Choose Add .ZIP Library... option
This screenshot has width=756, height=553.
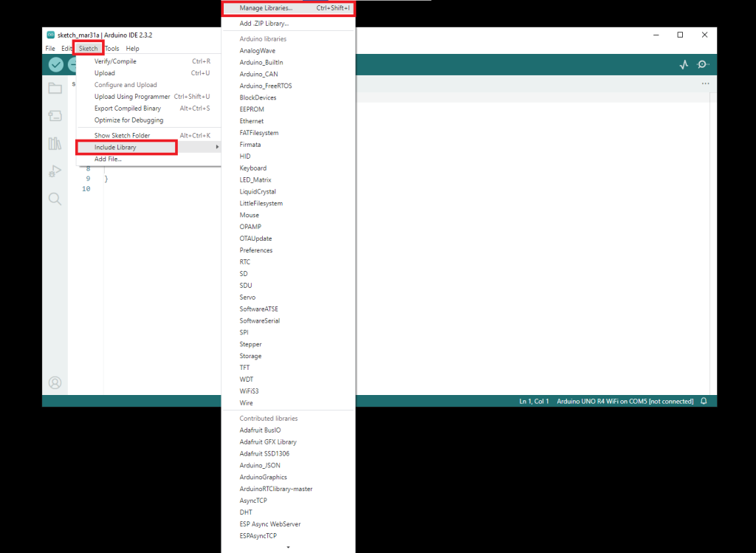[264, 24]
